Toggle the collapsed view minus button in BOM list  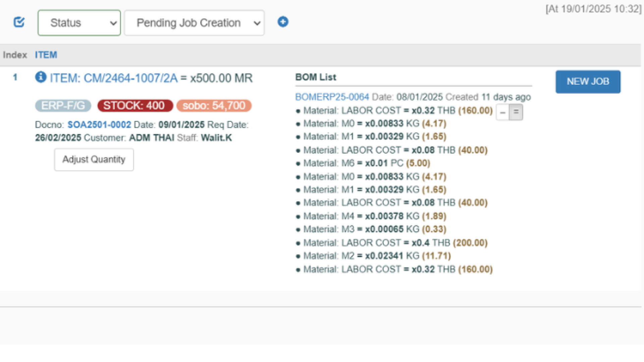(x=502, y=112)
